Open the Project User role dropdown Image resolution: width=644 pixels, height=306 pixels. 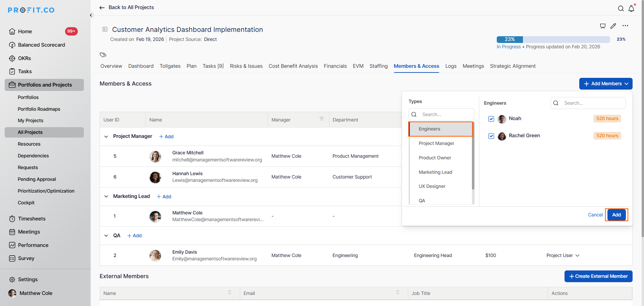pyautogui.click(x=563, y=255)
